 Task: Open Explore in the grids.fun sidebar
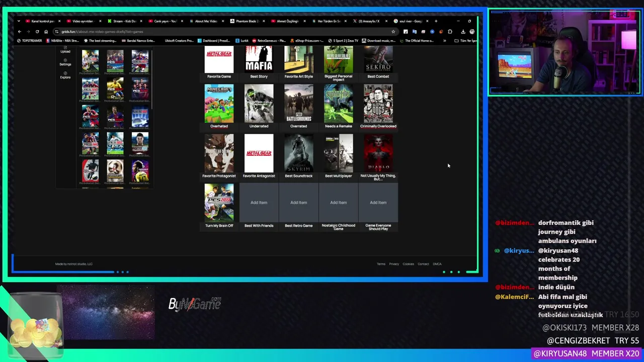coord(65,75)
